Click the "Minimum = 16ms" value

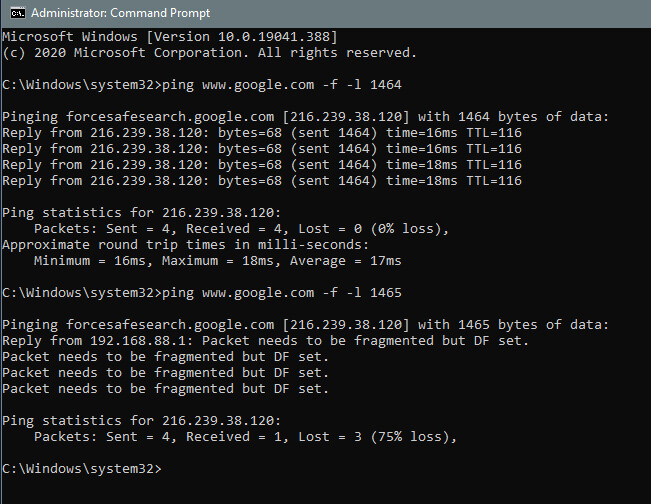(x=91, y=260)
